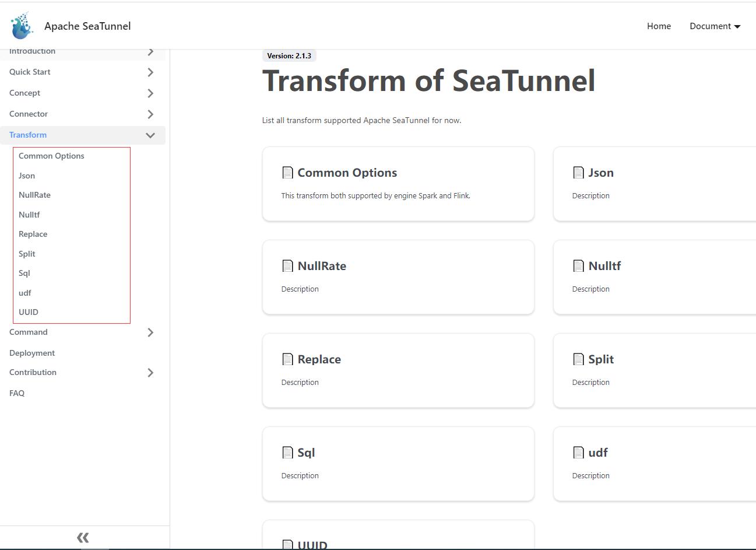Viewport: 756px width, 550px height.
Task: Expand the Connector sidebar chevron
Action: click(x=150, y=114)
